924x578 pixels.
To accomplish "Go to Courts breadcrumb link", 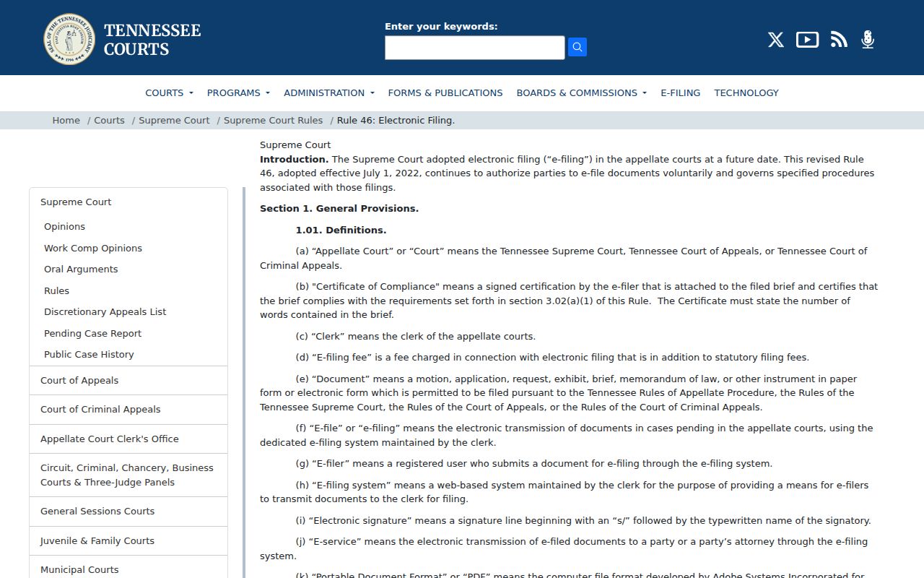I will [109, 121].
